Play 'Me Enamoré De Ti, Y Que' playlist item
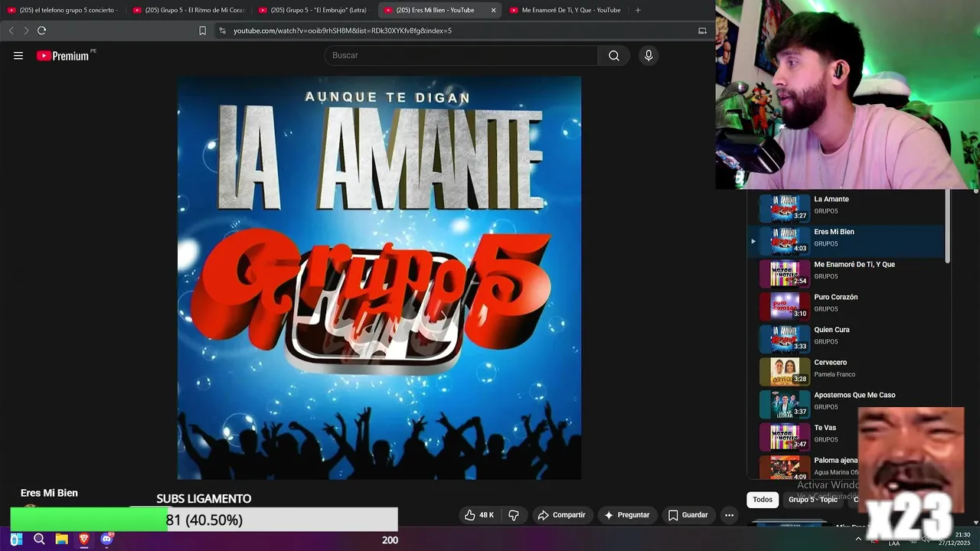The image size is (980, 551). coord(847,275)
